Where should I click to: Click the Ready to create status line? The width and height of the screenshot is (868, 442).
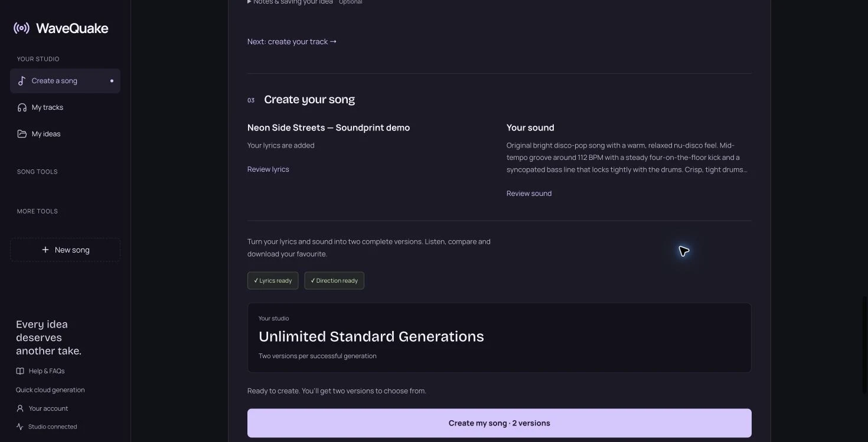[x=337, y=391]
